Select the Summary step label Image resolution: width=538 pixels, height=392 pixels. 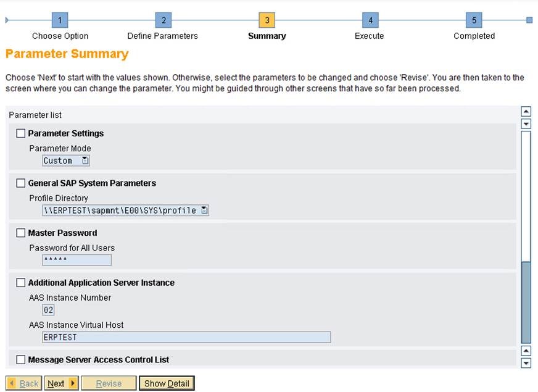pyautogui.click(x=267, y=36)
